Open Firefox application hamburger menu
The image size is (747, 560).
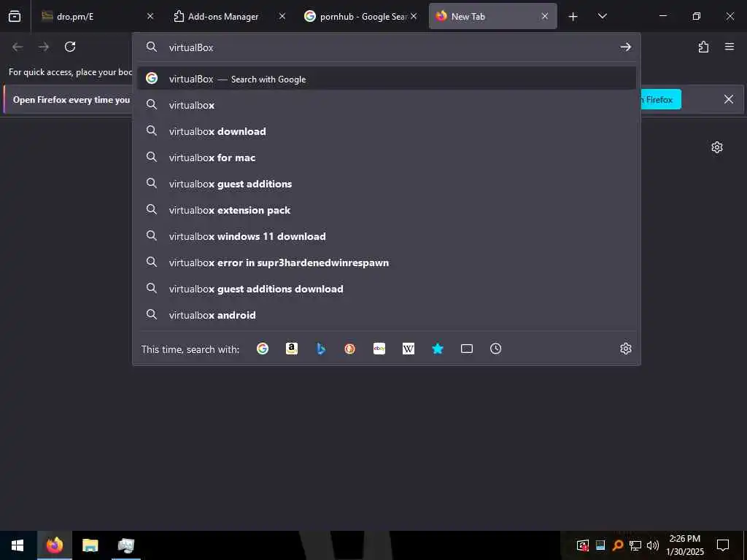[x=729, y=47]
